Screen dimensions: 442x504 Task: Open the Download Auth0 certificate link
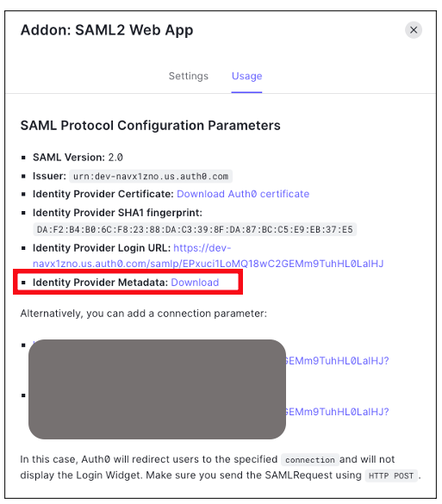pyautogui.click(x=243, y=194)
